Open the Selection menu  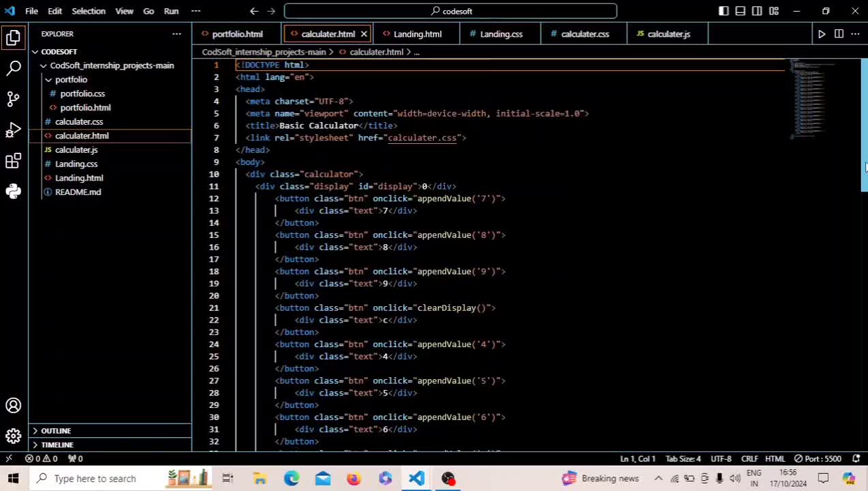[x=89, y=11]
